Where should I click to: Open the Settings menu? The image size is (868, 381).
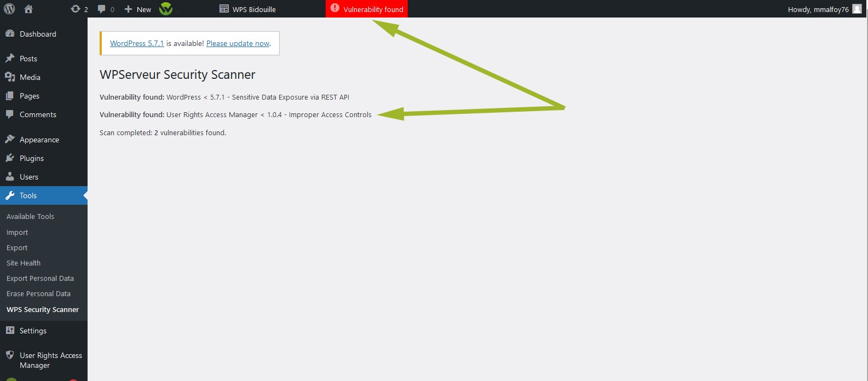tap(33, 331)
